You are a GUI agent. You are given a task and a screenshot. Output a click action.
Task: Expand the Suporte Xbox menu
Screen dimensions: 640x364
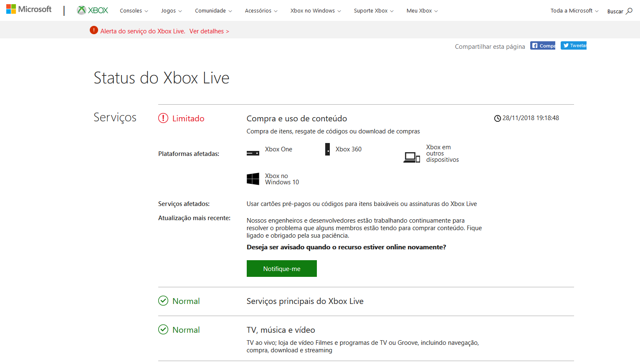coord(374,11)
